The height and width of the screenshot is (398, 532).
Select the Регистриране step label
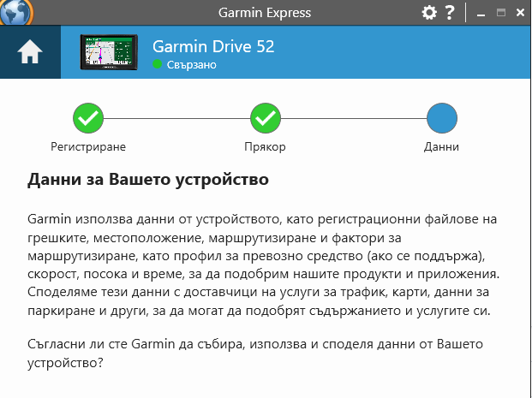(x=88, y=147)
